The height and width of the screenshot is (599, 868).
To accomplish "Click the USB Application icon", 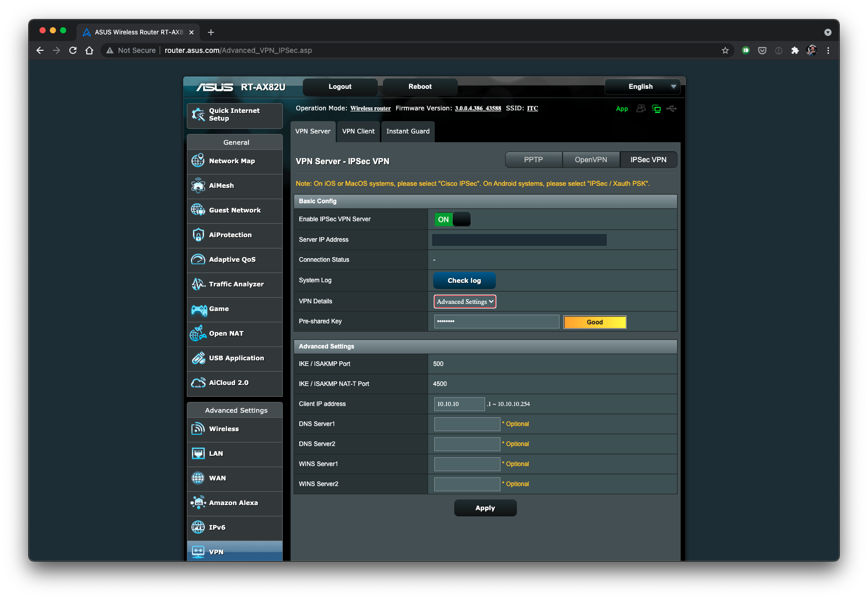I will (198, 358).
